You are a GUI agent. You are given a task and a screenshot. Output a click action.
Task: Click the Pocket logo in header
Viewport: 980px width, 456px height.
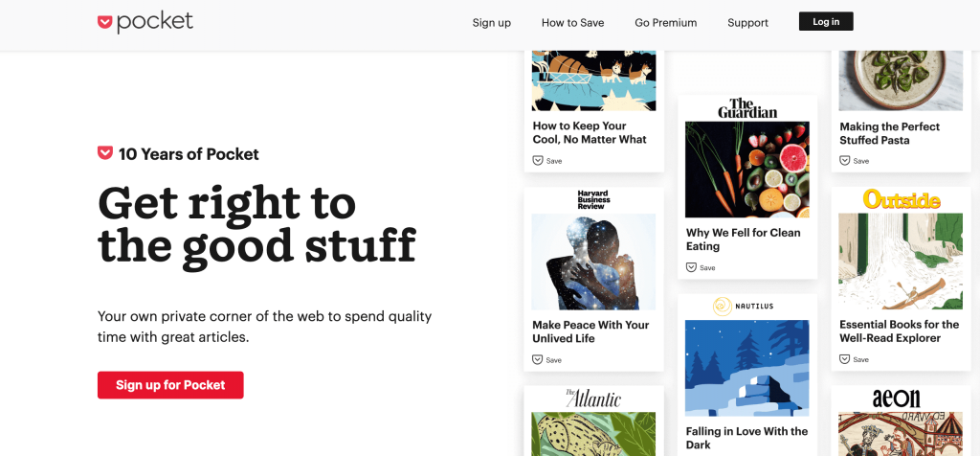coord(145,22)
